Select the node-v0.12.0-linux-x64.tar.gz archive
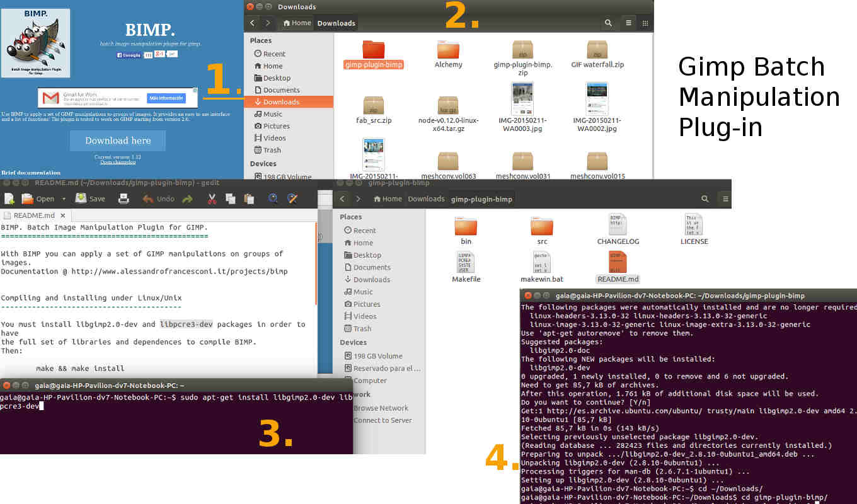857x504 pixels. pyautogui.click(x=448, y=114)
